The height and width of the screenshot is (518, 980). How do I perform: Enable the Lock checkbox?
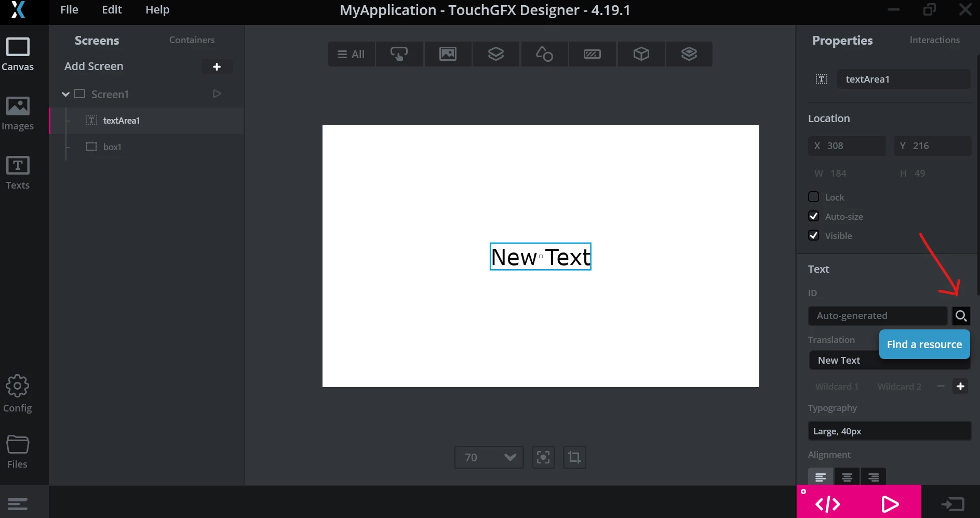click(x=814, y=197)
